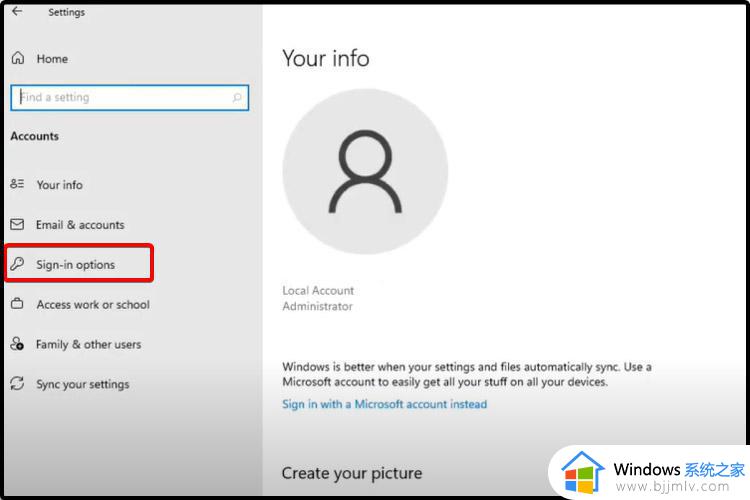The height and width of the screenshot is (500, 750).
Task: Open Sync your settings page
Action: (83, 384)
